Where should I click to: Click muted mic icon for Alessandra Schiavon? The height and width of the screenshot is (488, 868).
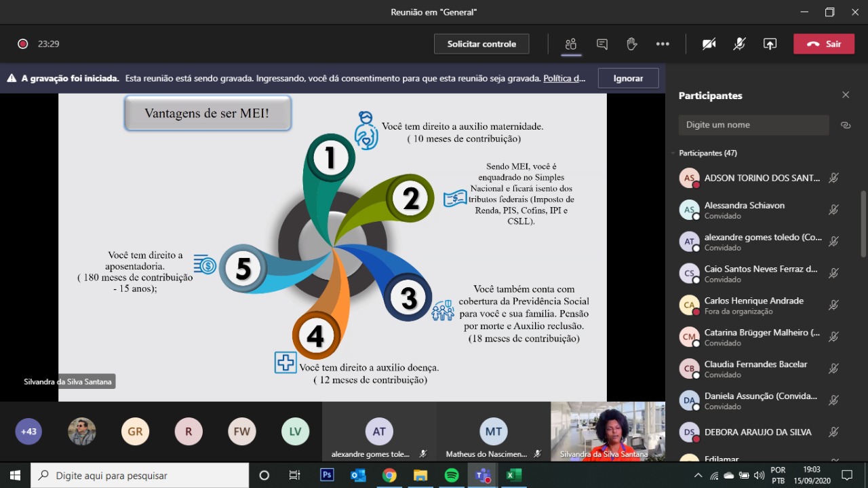[x=834, y=210]
